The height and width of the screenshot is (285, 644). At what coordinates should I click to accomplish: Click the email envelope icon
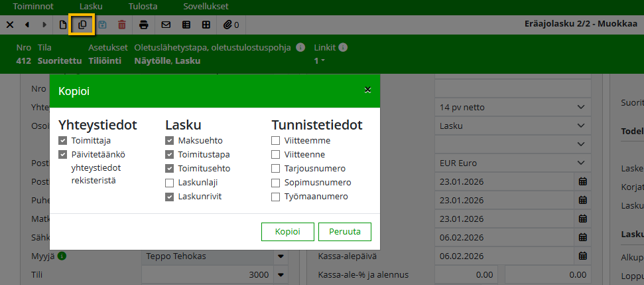pos(166,25)
